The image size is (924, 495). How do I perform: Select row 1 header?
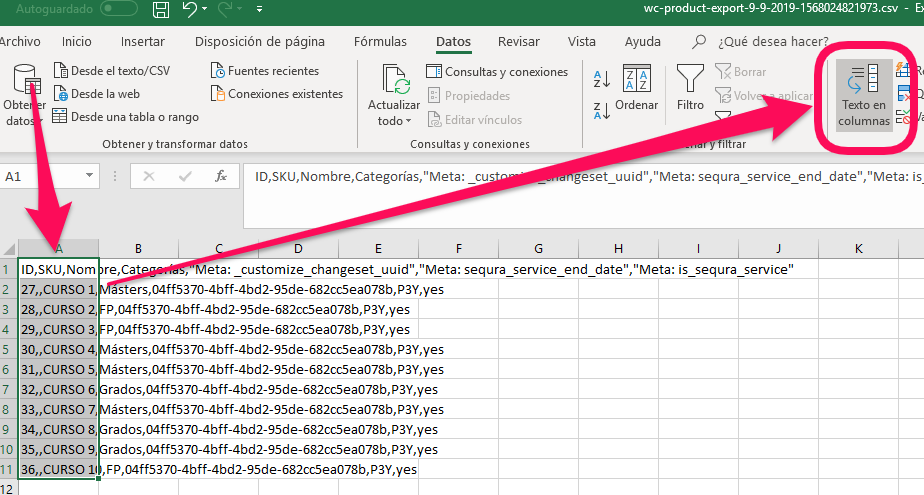[x=8, y=269]
